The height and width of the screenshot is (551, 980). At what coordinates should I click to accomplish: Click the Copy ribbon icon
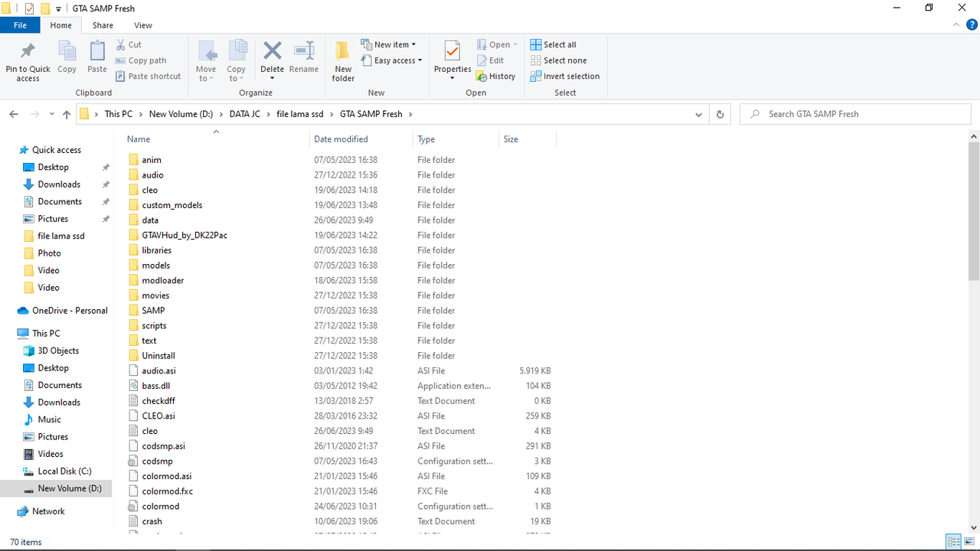tap(67, 52)
